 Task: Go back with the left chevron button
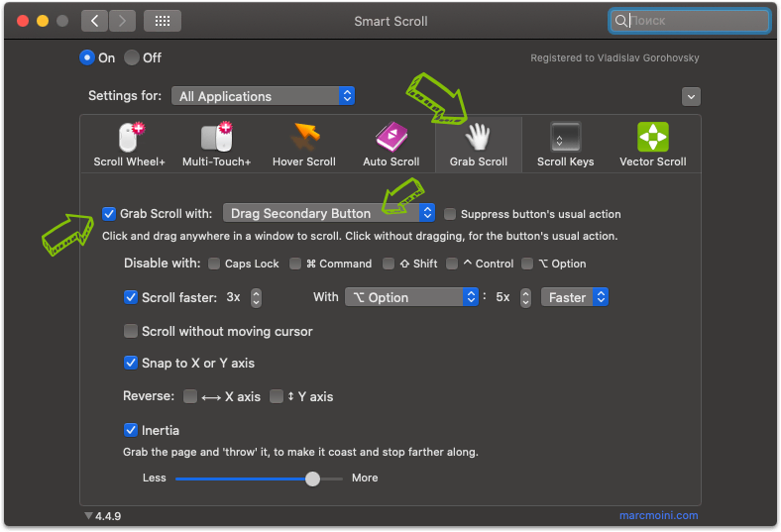[94, 21]
